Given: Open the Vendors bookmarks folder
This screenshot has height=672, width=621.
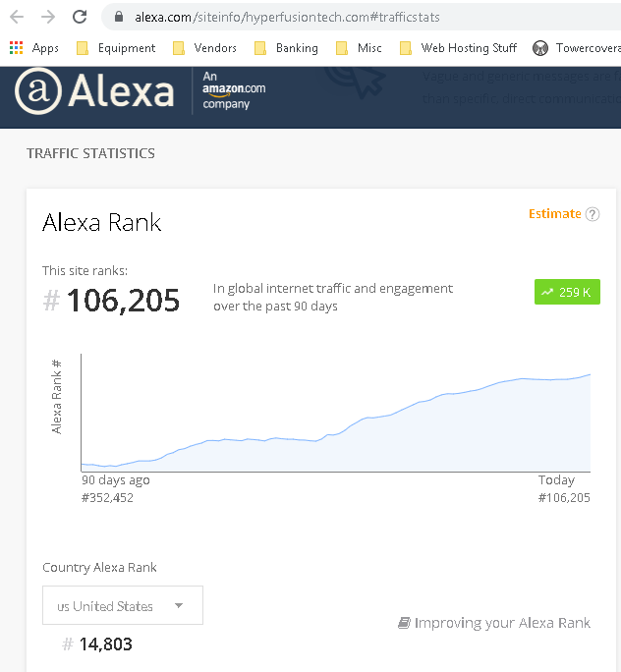Looking at the screenshot, I should [204, 48].
